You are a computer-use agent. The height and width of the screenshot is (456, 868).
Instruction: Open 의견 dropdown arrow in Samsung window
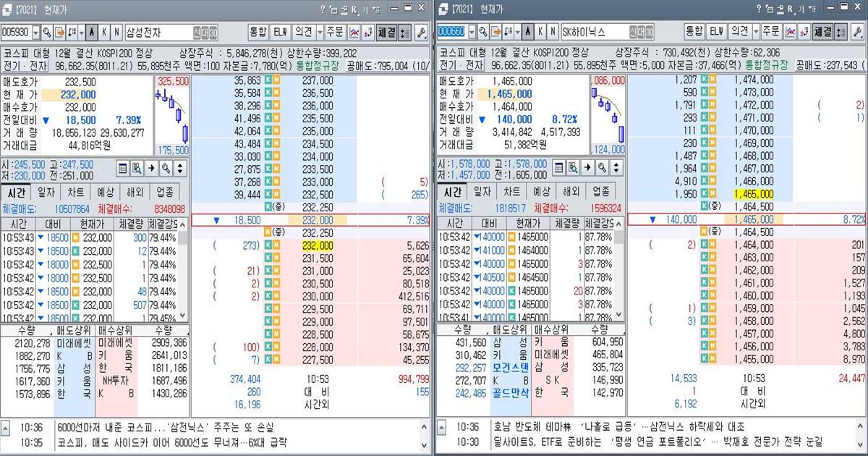click(320, 33)
